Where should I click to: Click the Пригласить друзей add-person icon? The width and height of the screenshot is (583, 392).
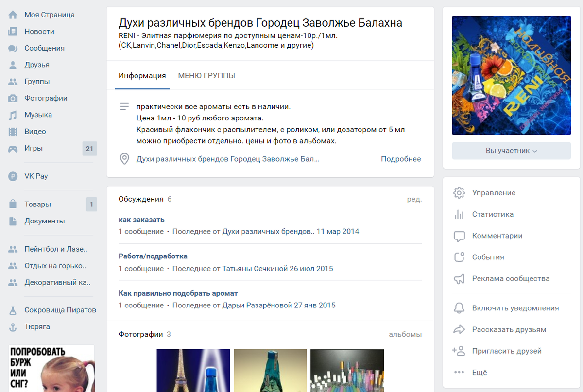click(x=459, y=351)
